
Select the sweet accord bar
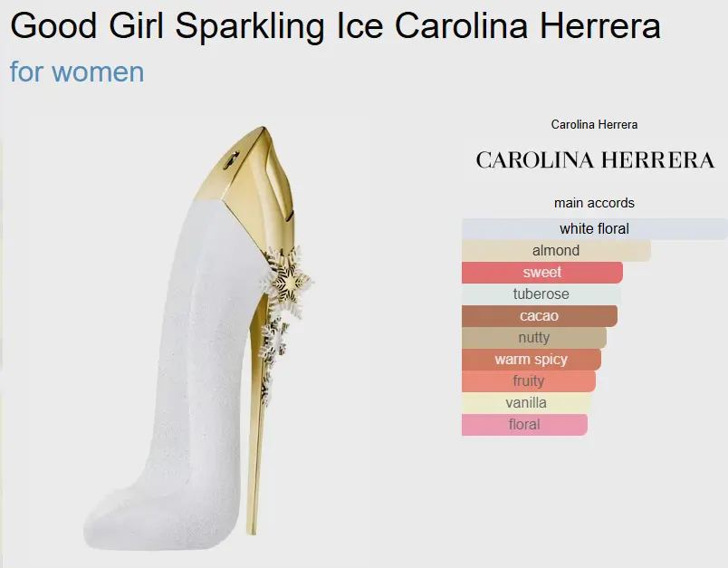pos(542,273)
